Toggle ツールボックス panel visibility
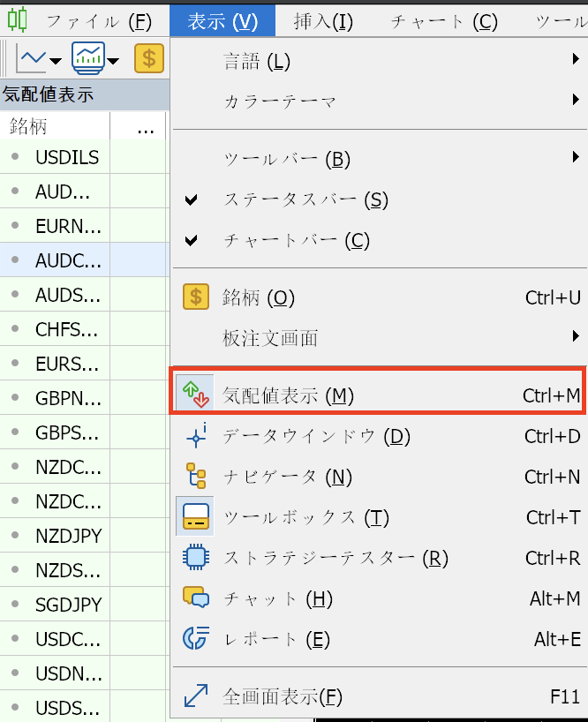Viewport: 588px width, 722px height. tap(306, 517)
